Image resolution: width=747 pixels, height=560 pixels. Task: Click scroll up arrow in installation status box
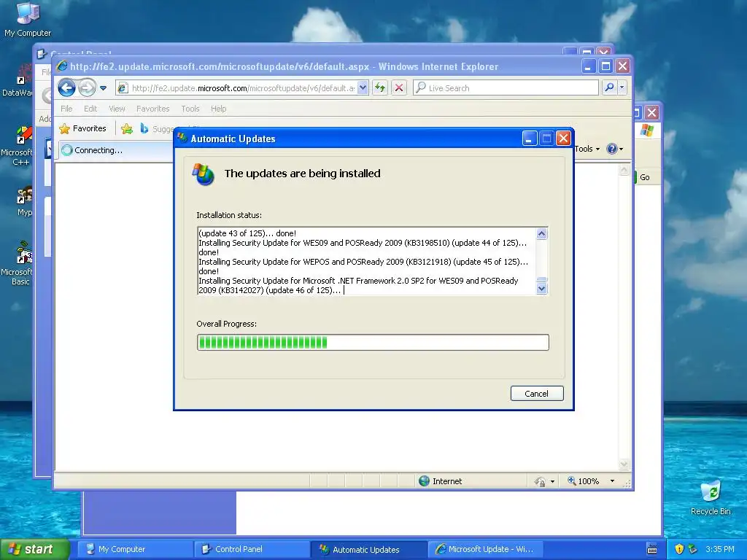coord(542,233)
